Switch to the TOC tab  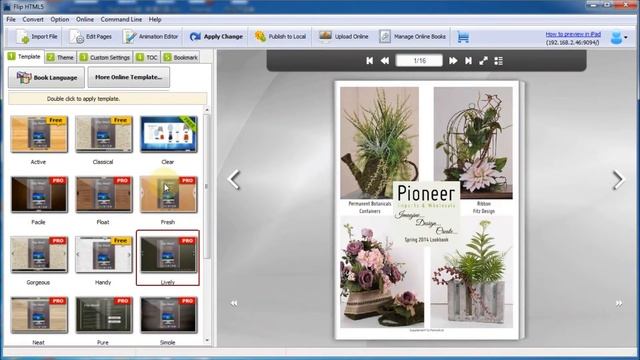[x=147, y=58]
